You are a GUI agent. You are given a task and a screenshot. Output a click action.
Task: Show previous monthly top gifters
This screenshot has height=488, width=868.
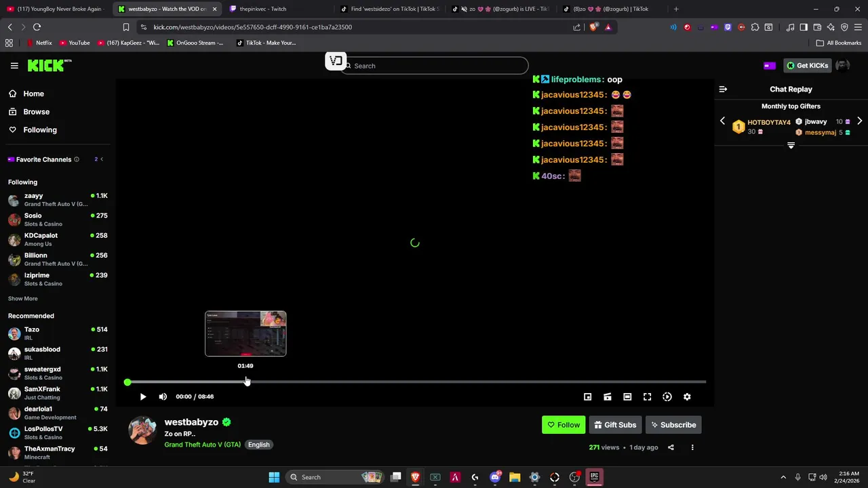722,121
